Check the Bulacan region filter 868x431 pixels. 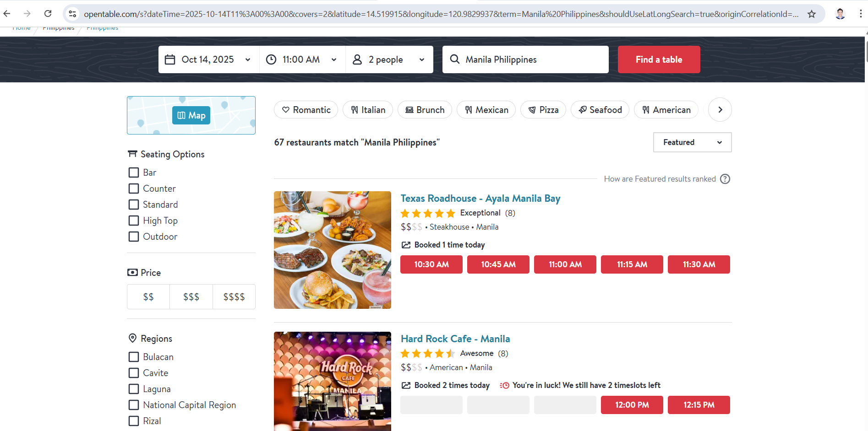pos(134,357)
